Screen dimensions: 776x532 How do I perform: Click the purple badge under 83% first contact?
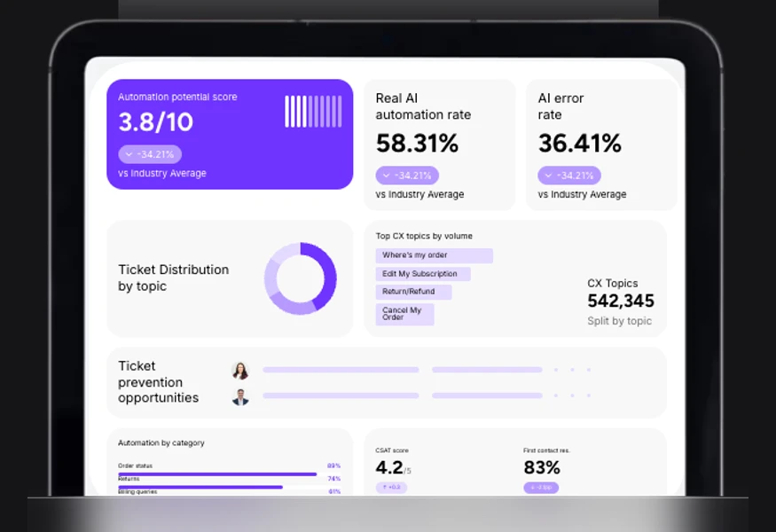pos(541,488)
